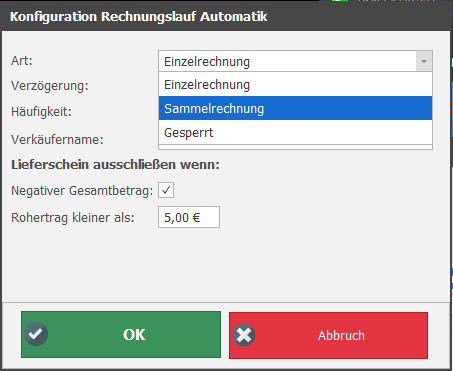This screenshot has height=371, width=453.
Task: Click the Art label
Action: [x=22, y=61]
